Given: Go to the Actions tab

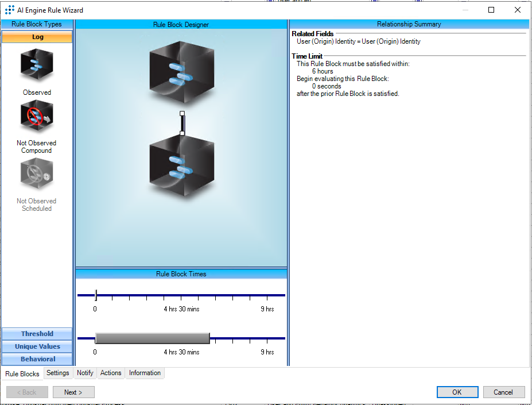Looking at the screenshot, I should point(111,373).
